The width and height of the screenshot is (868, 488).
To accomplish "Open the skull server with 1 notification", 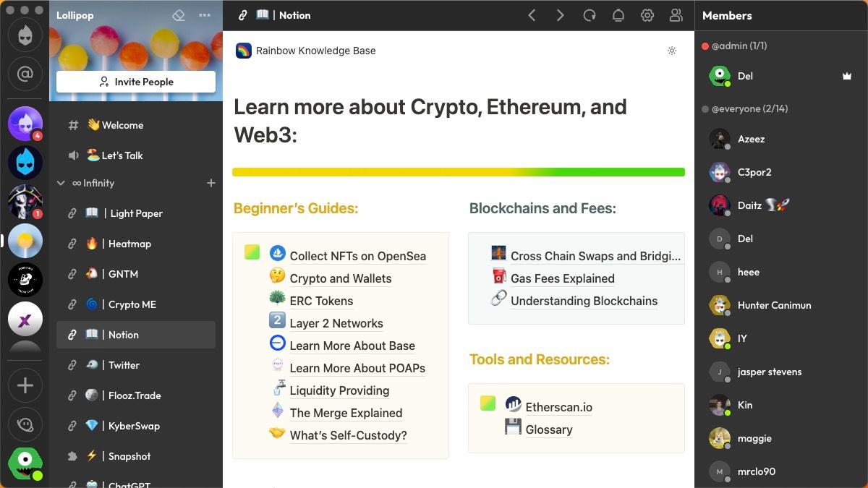I will click(25, 202).
